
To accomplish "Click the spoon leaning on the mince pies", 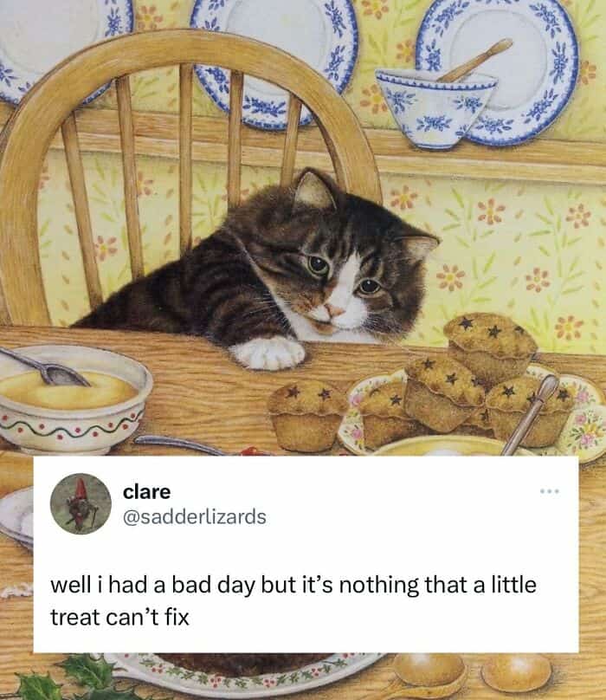I will tap(531, 413).
